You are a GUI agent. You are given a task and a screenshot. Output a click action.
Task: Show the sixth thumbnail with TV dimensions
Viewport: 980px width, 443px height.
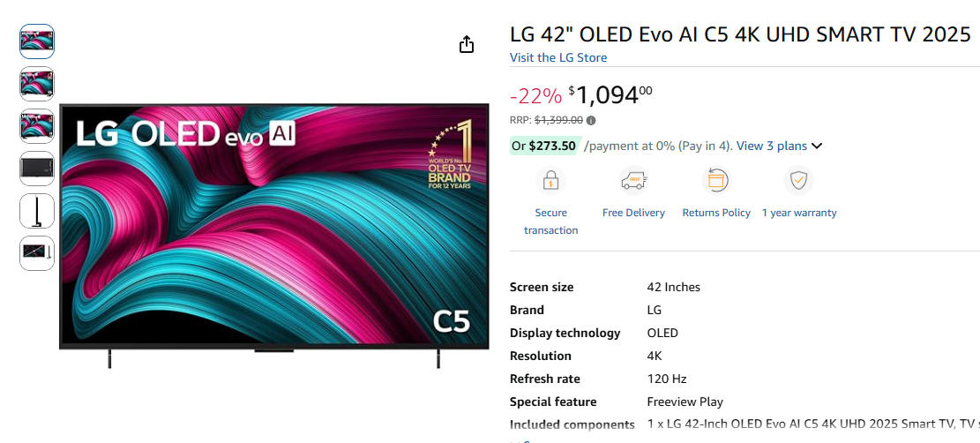[37, 253]
